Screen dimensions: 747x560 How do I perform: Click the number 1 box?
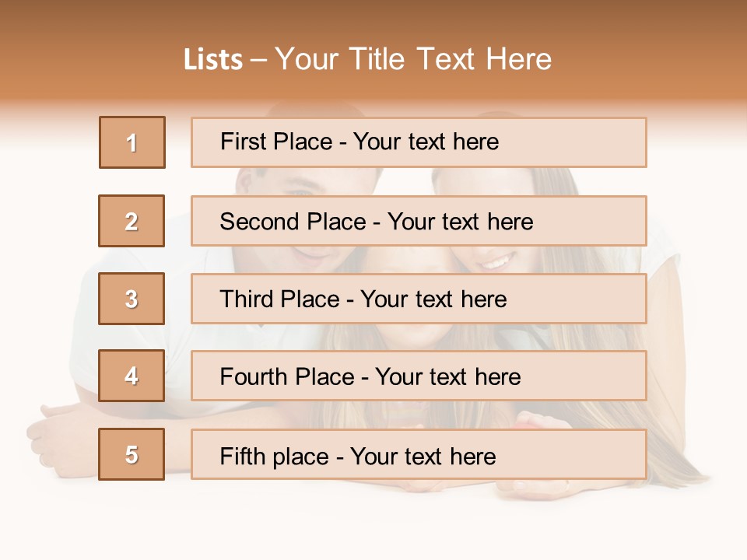point(132,142)
